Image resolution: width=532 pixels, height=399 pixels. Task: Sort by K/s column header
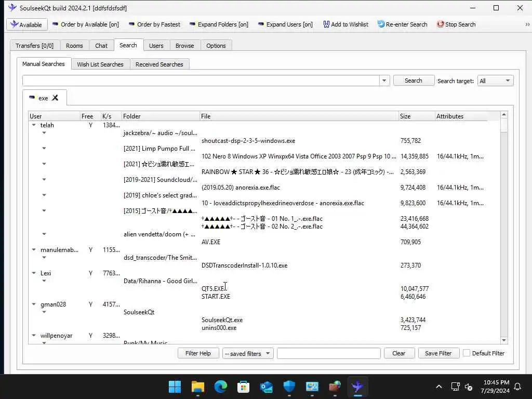click(111, 116)
